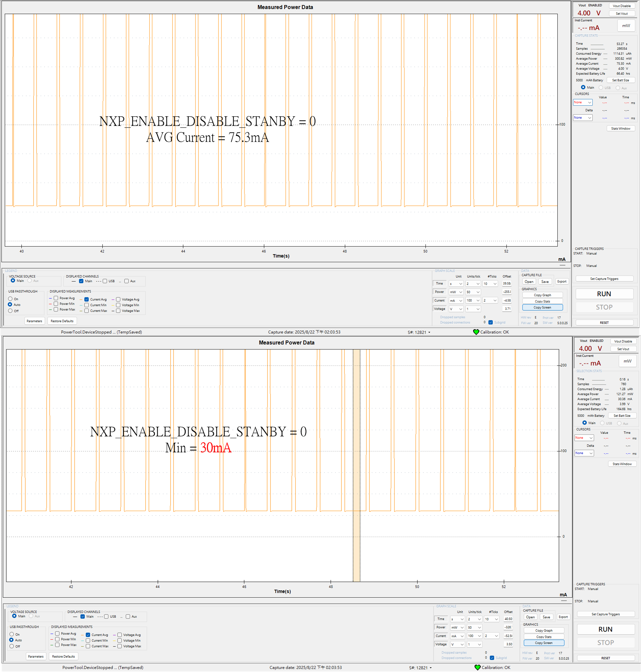
Task: Click Set Capture Triggers in upper window
Action: (604, 279)
